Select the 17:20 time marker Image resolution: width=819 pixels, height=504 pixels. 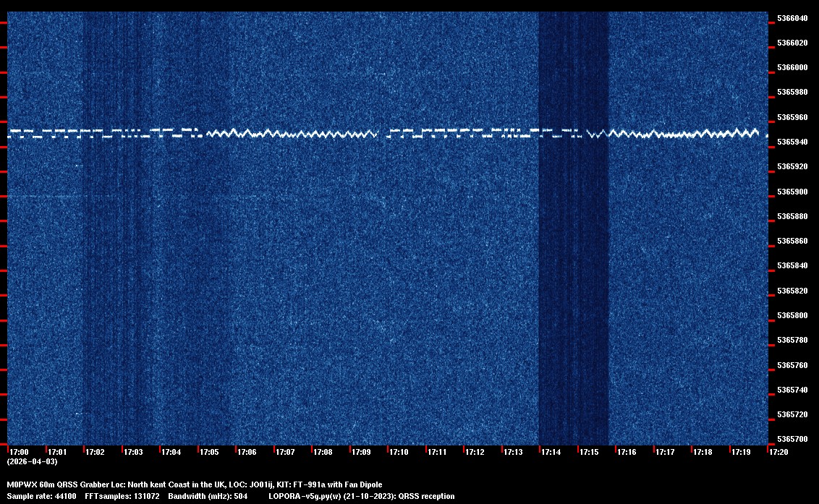tap(778, 452)
